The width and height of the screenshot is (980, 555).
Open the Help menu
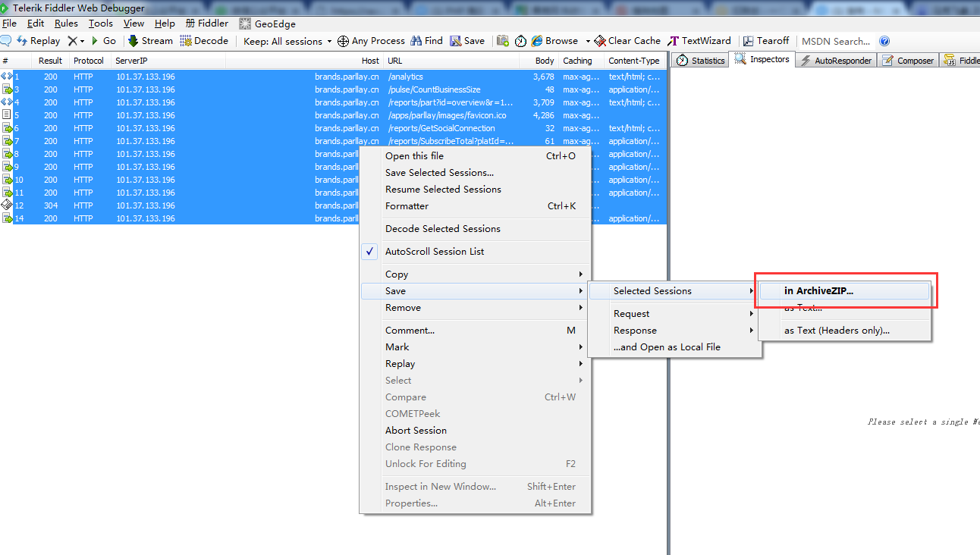point(165,24)
